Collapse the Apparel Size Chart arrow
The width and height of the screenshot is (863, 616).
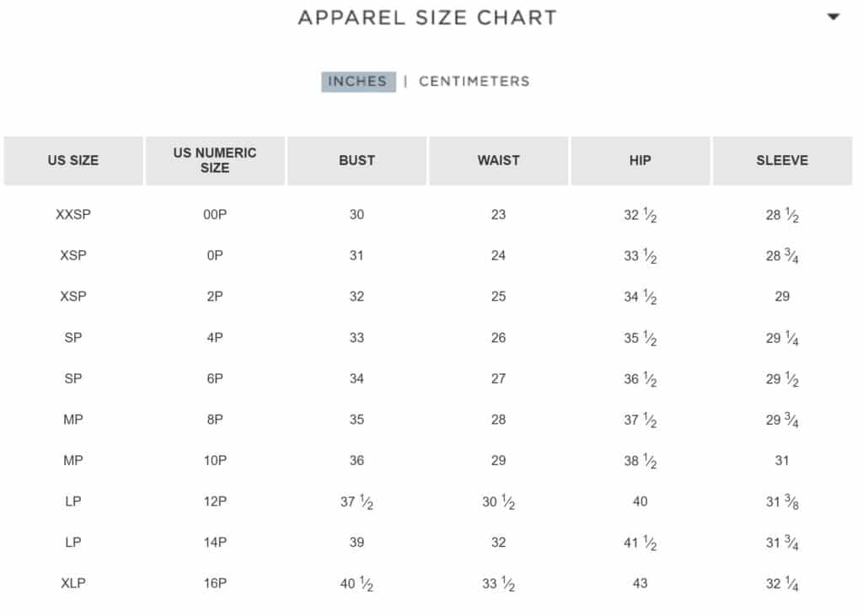coord(833,17)
